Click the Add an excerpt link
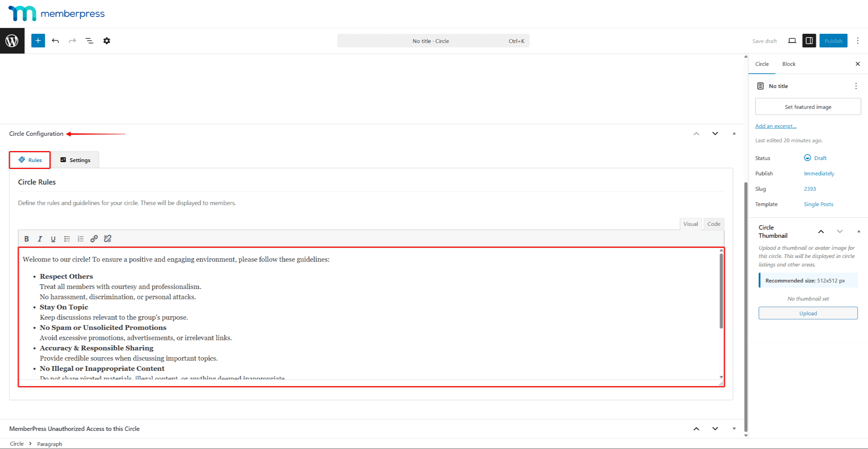 point(775,126)
